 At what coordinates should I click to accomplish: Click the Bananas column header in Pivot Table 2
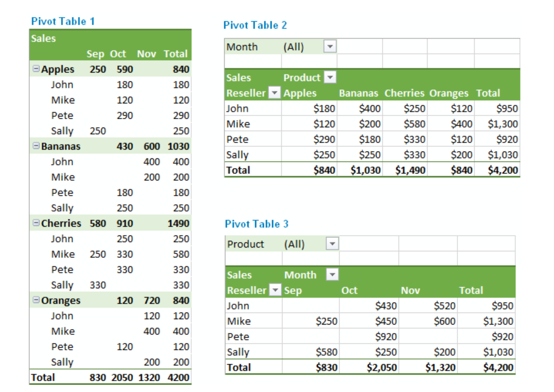tap(359, 93)
